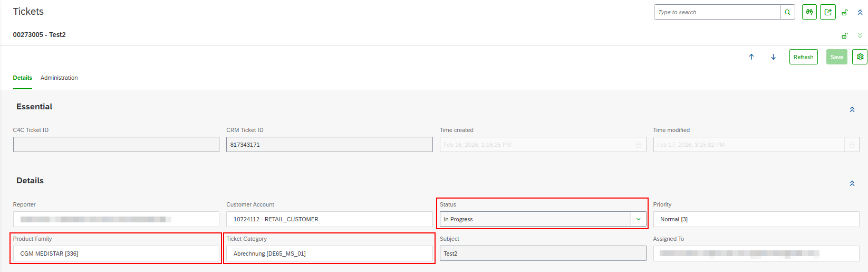The height and width of the screenshot is (272, 868).
Task: Open ticket settings gear icon
Action: pos(860,57)
